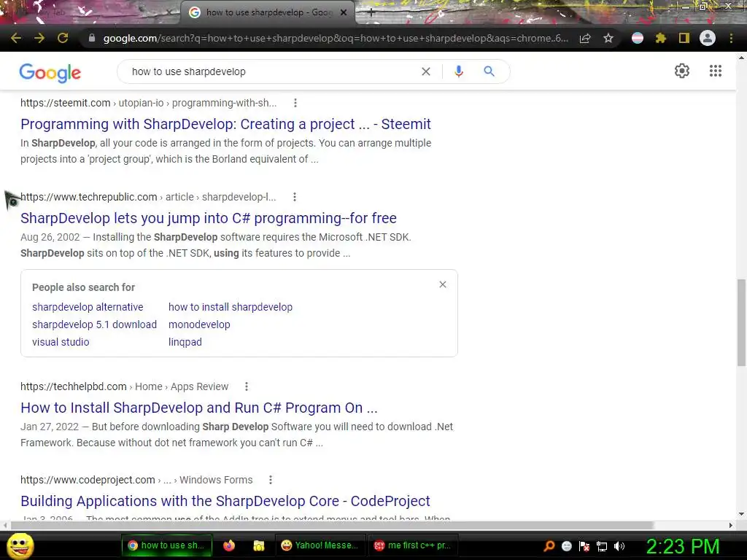This screenshot has height=560, width=747.
Task: Search for 'how to install sharpdevelop'
Action: pos(231,307)
